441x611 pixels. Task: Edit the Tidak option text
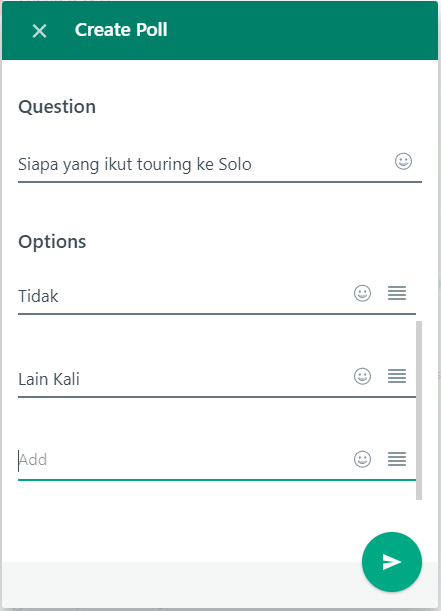click(x=183, y=296)
